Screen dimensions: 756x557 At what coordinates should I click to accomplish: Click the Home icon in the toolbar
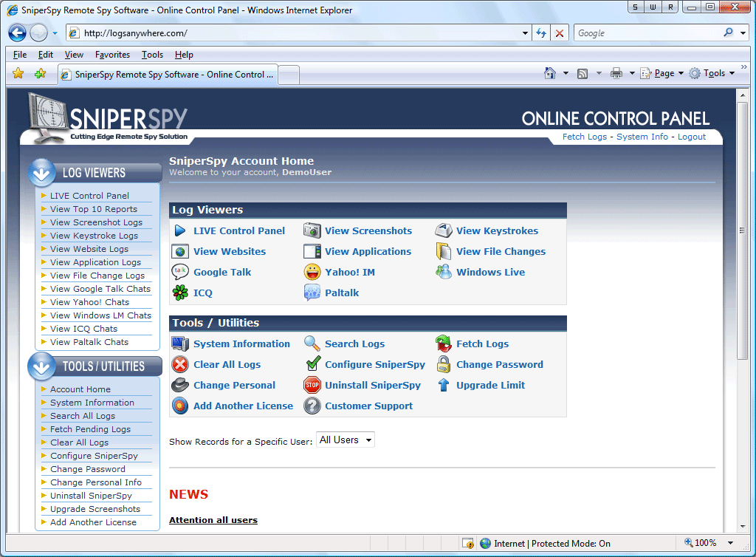[x=549, y=73]
